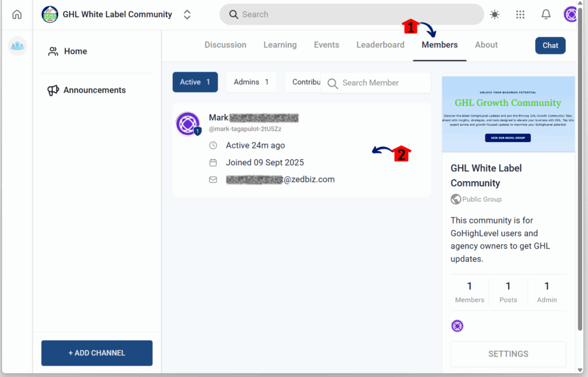
Task: Click the member name Mark
Action: pos(218,118)
